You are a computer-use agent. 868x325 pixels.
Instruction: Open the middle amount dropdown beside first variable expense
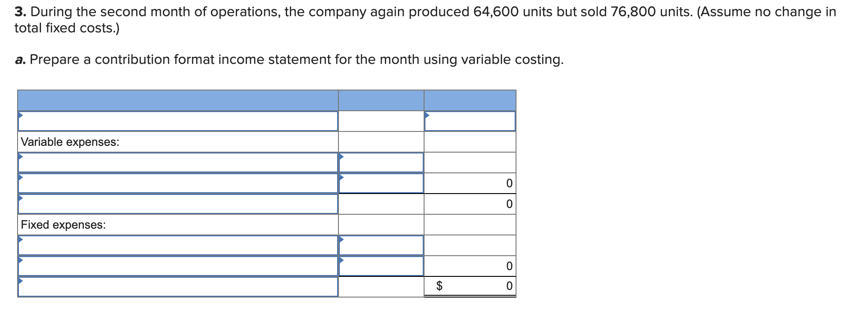pyautogui.click(x=381, y=162)
